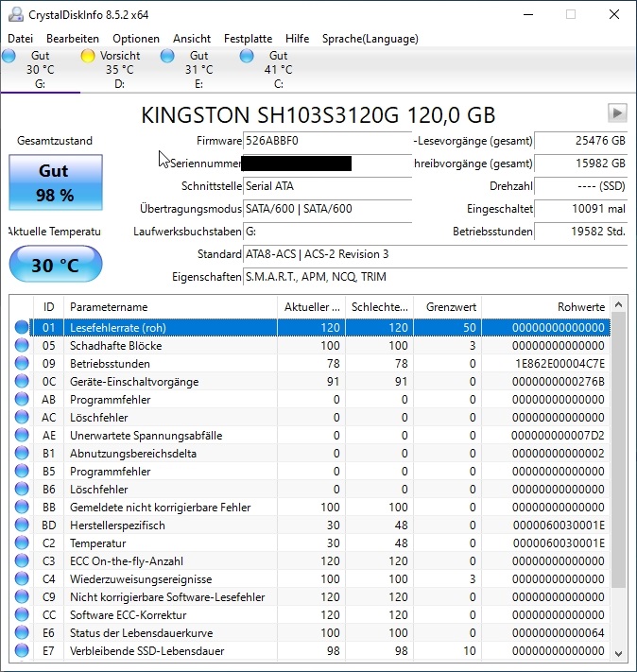The height and width of the screenshot is (672, 637).
Task: Select the Lesefehlerrate (roh) row
Action: pyautogui.click(x=310, y=327)
